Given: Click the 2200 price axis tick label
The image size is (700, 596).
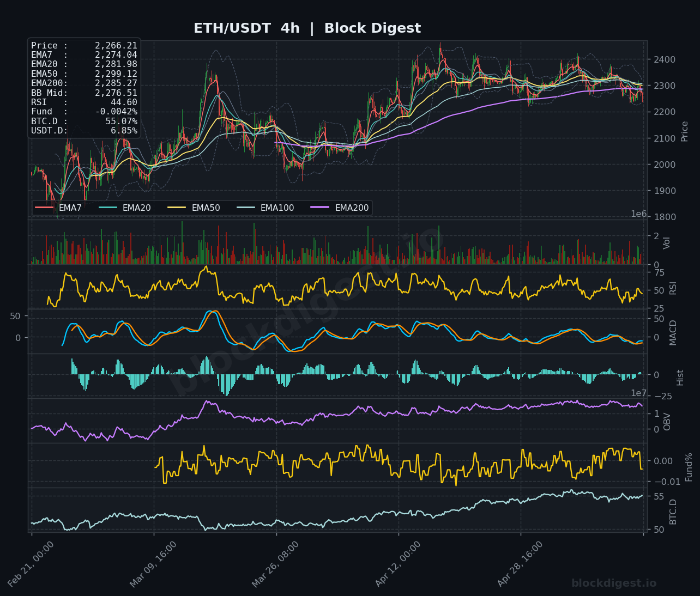Looking at the screenshot, I should [665, 112].
